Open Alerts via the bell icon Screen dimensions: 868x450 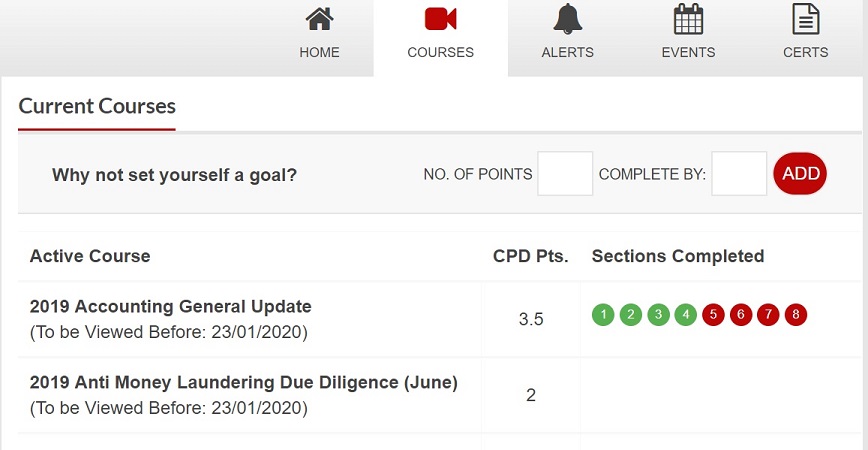567,19
